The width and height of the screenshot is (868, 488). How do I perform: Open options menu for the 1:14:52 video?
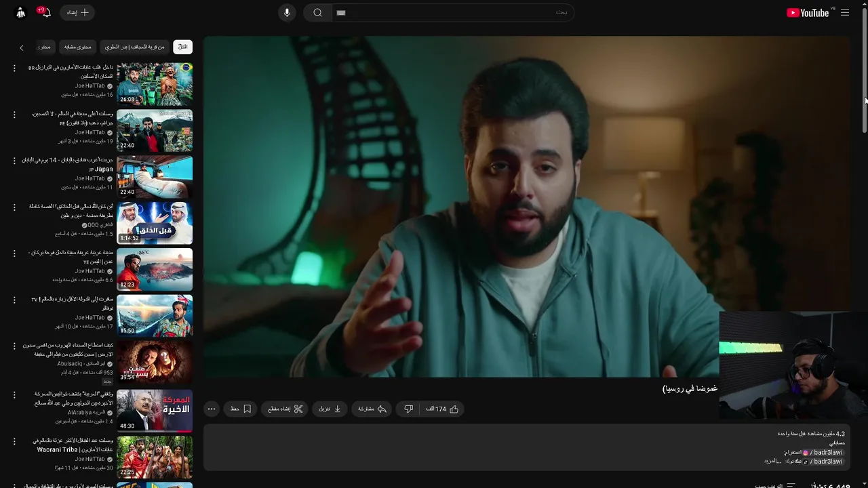(x=14, y=207)
